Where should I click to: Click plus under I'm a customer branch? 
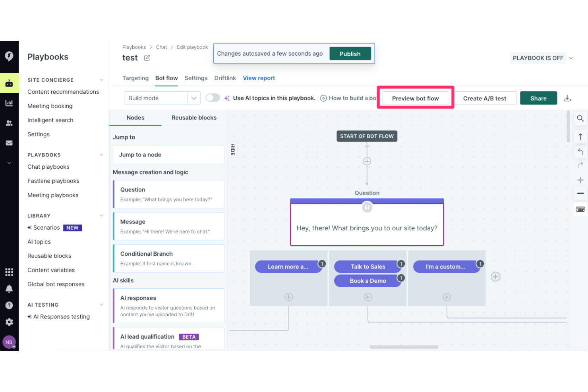coord(447,297)
